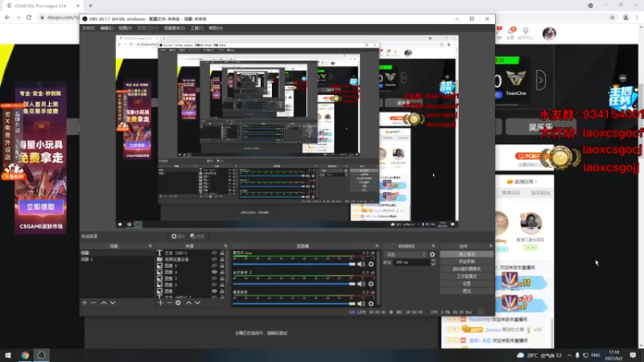Undock the scenes panel via header icon

coord(151,246)
